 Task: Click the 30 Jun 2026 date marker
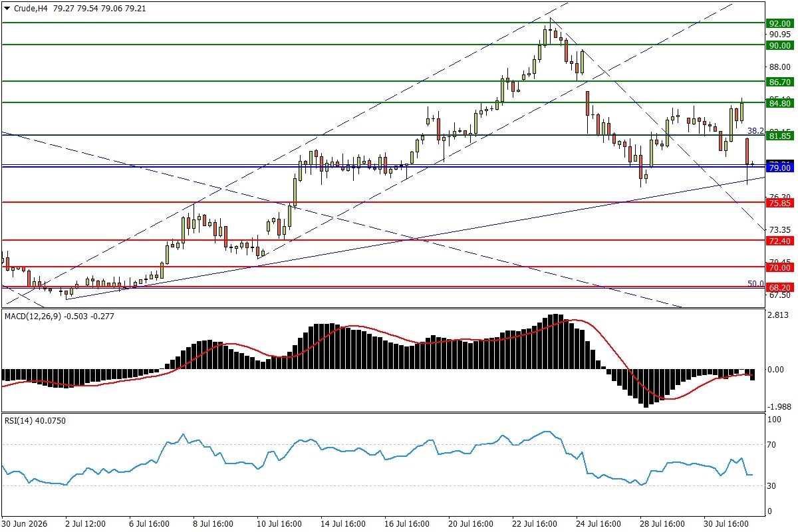pos(26,524)
